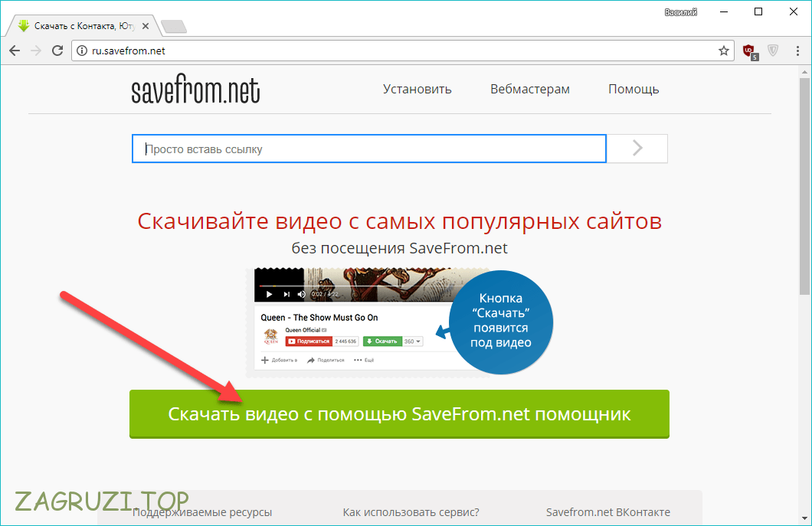This screenshot has height=526, width=812.
Task: Open the 360 quality dropdown in preview
Action: pyautogui.click(x=413, y=341)
